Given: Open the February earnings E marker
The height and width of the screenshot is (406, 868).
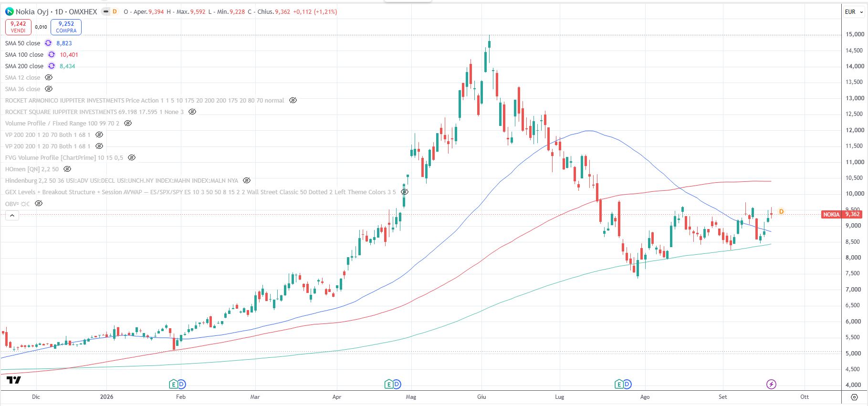Looking at the screenshot, I should coord(174,384).
